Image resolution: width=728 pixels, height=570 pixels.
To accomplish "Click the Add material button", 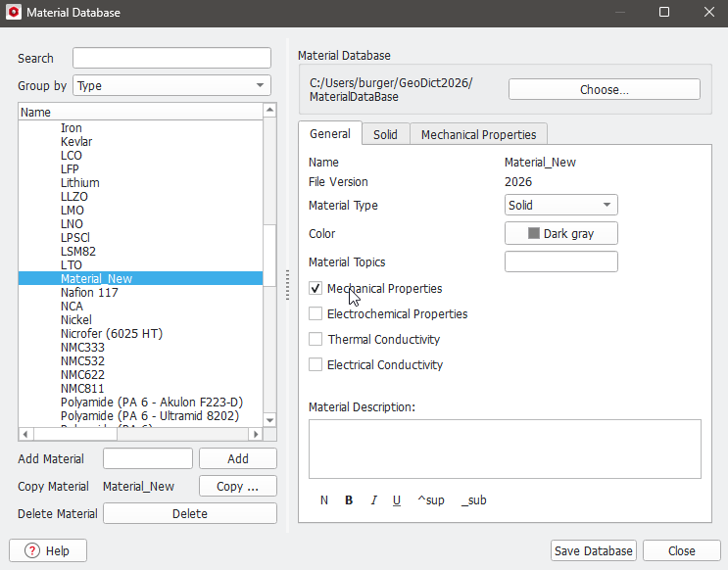I will pyautogui.click(x=238, y=458).
